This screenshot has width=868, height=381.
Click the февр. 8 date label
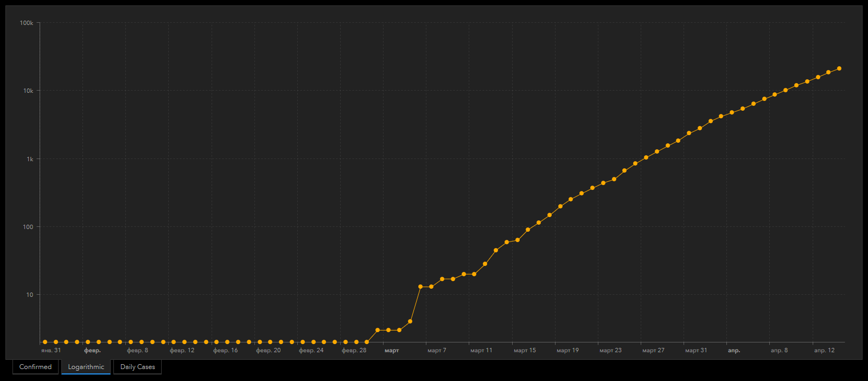(x=137, y=351)
